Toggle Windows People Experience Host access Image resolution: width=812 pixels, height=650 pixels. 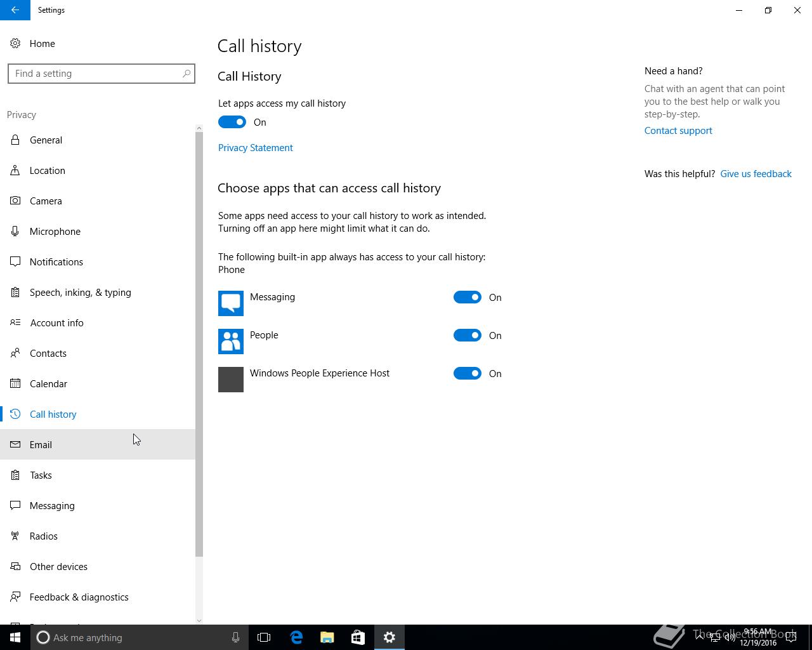468,373
